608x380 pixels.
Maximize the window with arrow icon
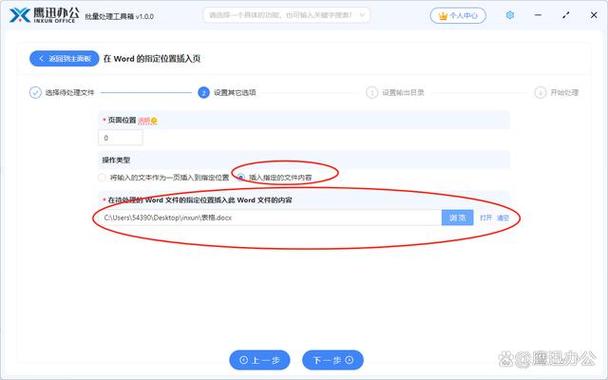566,15
